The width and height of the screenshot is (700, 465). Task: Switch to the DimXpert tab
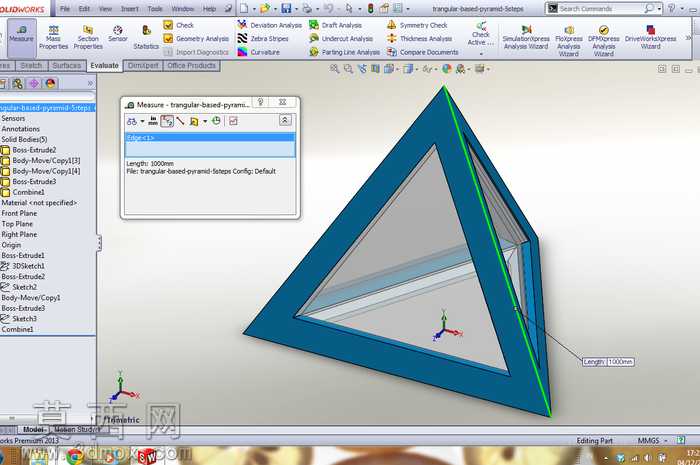(x=143, y=66)
